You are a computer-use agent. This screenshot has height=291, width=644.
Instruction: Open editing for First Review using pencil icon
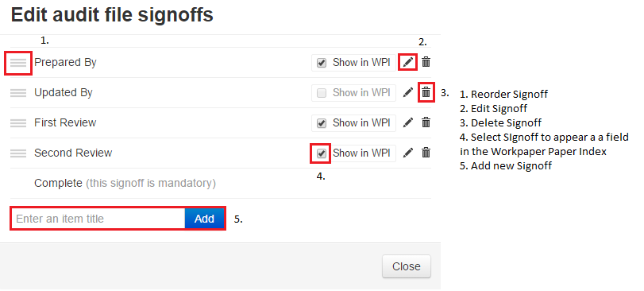tap(408, 122)
